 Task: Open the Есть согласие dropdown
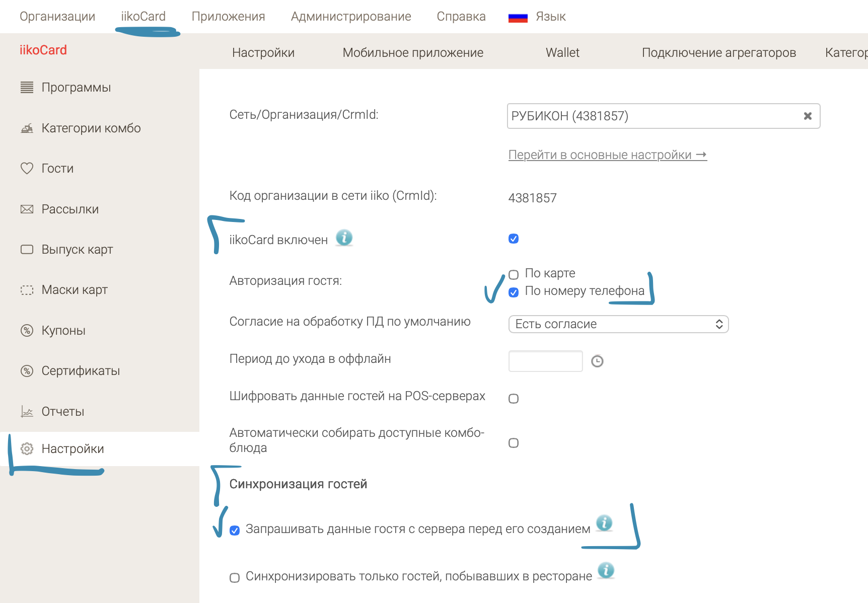pos(618,324)
